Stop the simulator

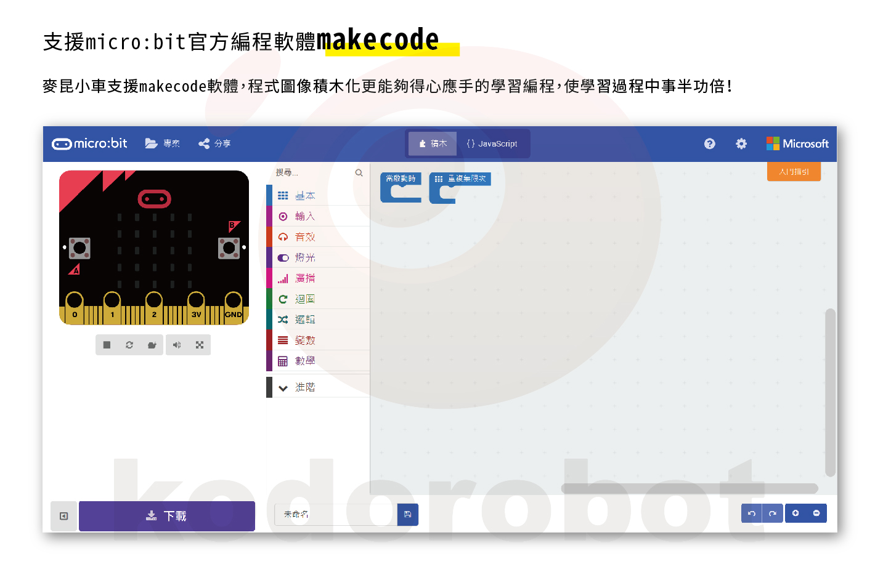coord(107,345)
